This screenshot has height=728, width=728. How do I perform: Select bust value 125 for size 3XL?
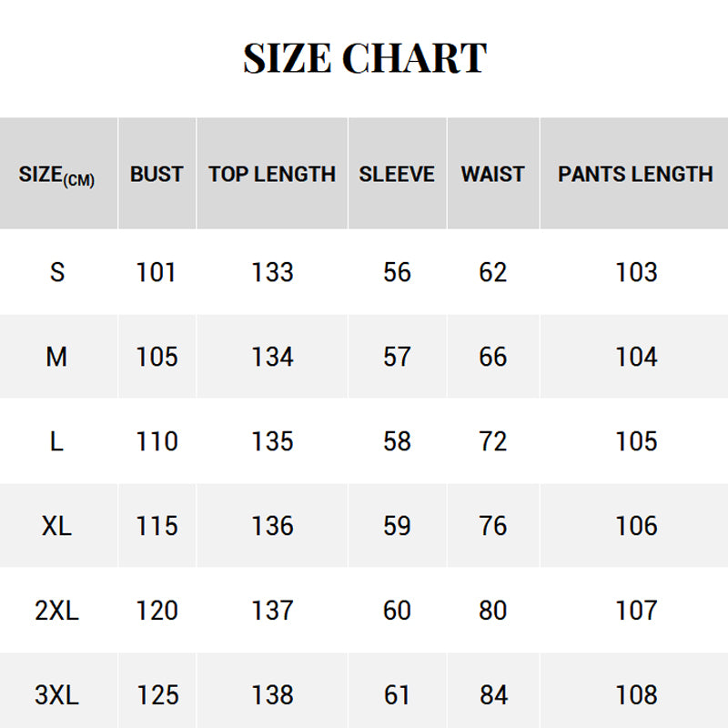(157, 695)
